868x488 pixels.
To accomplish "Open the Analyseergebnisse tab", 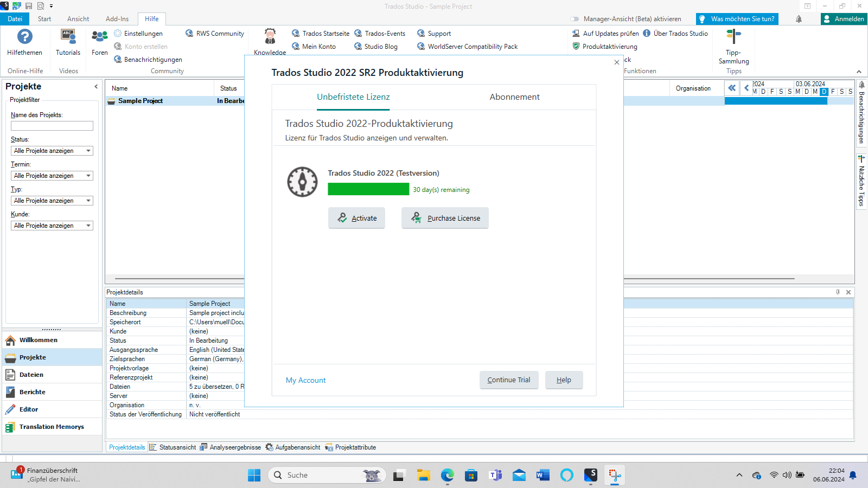I will (230, 447).
